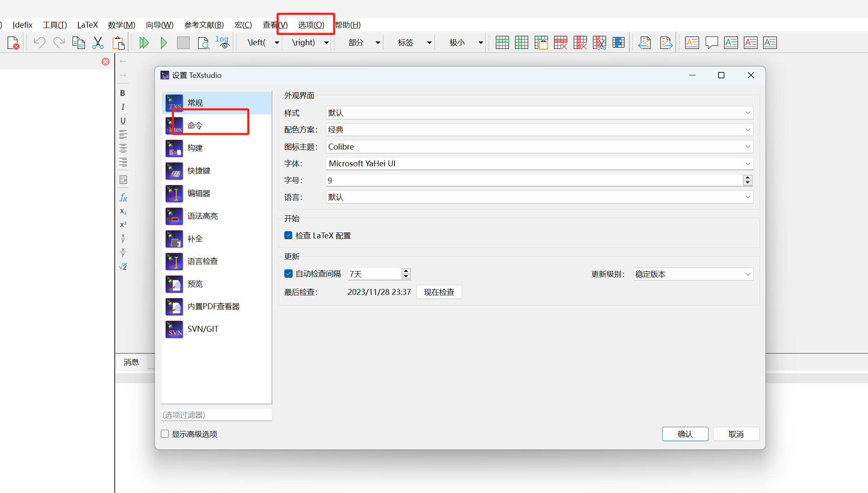The width and height of the screenshot is (868, 493).
Task: Click the speech bubble comment icon
Action: [x=711, y=43]
